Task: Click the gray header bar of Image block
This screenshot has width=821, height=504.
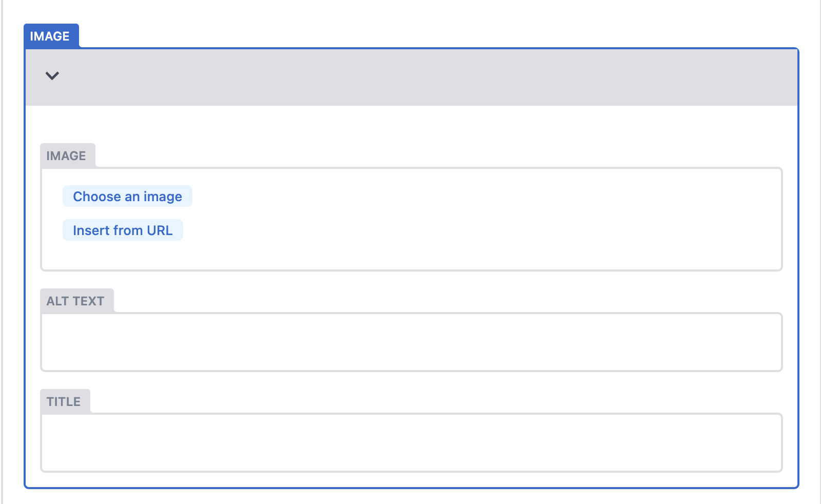Action: pos(411,77)
